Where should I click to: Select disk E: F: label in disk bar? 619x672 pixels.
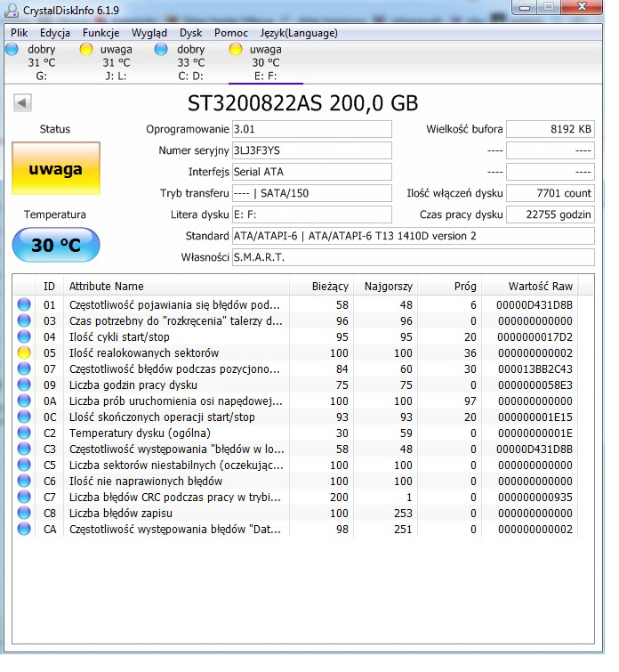(265, 76)
